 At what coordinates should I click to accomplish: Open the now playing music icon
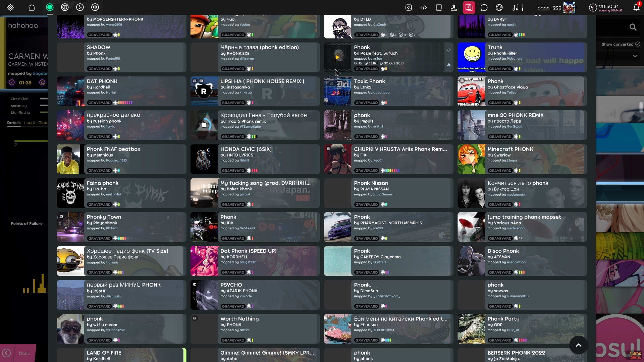tap(515, 7)
